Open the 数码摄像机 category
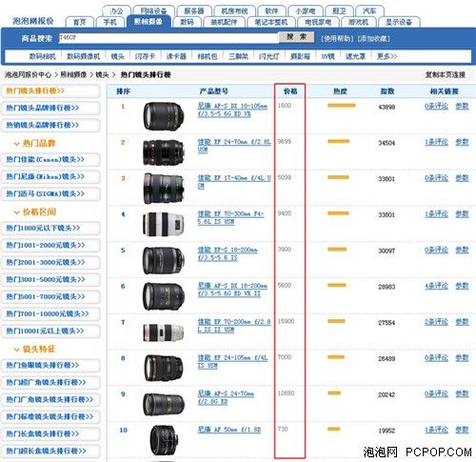The image size is (476, 462). [x=83, y=56]
